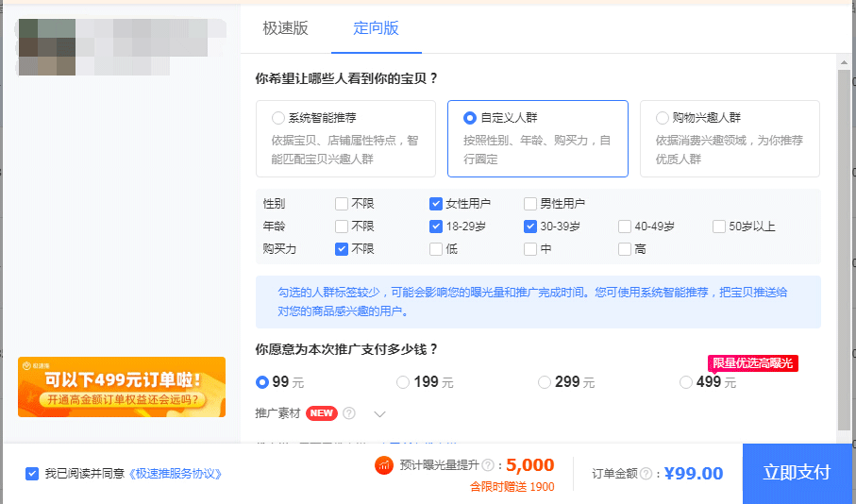Click the orange exposure boost chart icon
This screenshot has height=504, width=856.
tap(384, 465)
